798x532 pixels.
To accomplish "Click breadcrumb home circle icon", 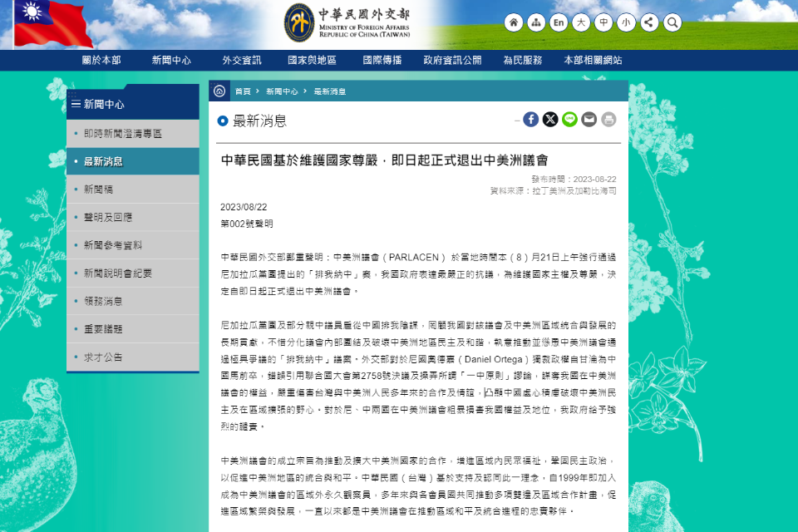I will (x=219, y=91).
